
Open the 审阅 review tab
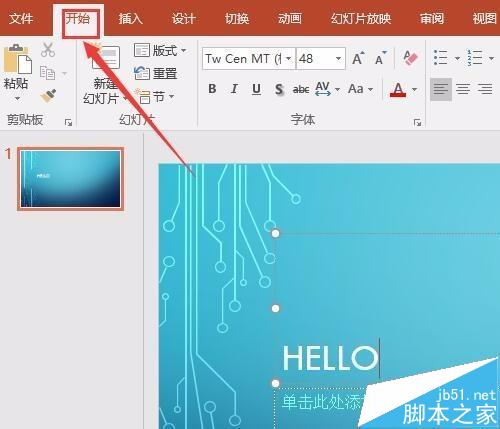[432, 18]
